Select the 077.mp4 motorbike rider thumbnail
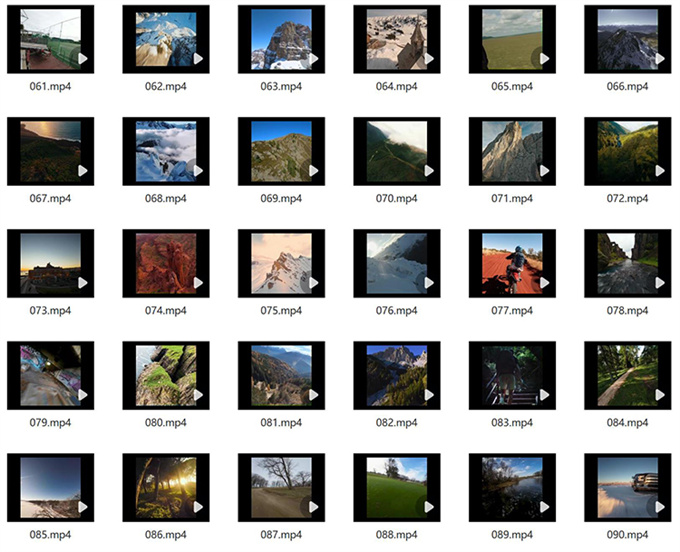680x552 pixels. (512, 263)
